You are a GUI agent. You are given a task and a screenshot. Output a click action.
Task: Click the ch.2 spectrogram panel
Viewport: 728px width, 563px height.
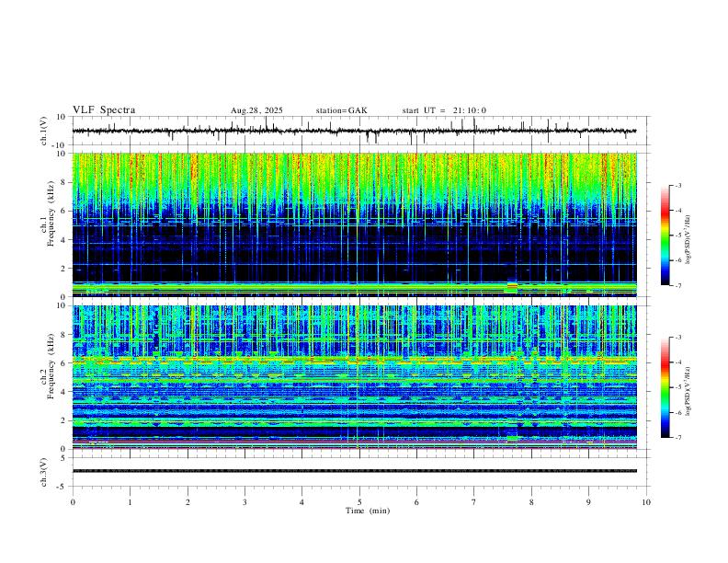pos(354,377)
